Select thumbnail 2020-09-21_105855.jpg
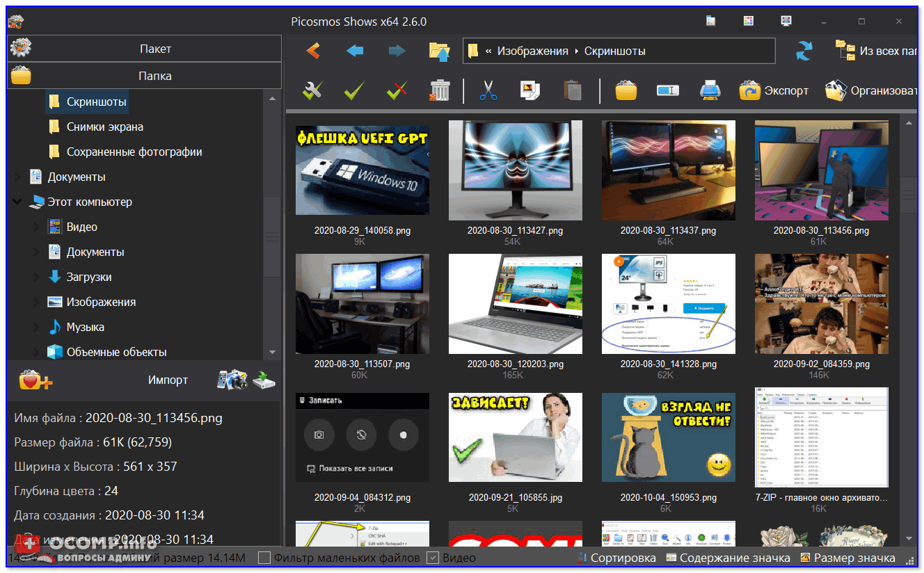 [x=515, y=437]
